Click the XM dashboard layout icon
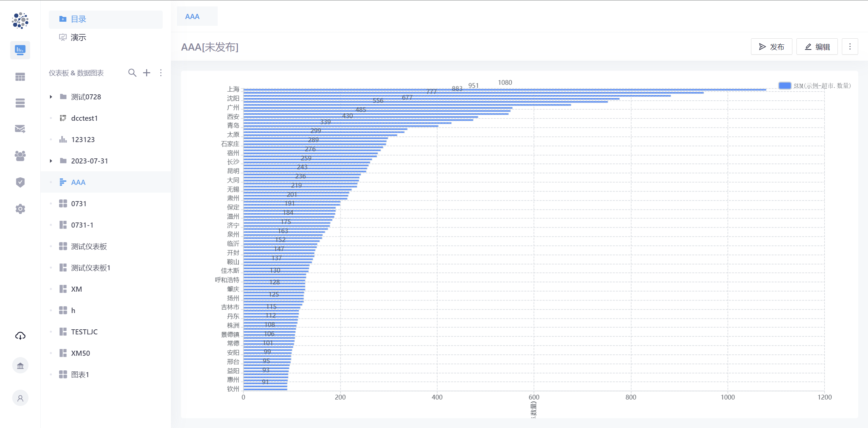This screenshot has height=428, width=868. pyautogui.click(x=63, y=289)
